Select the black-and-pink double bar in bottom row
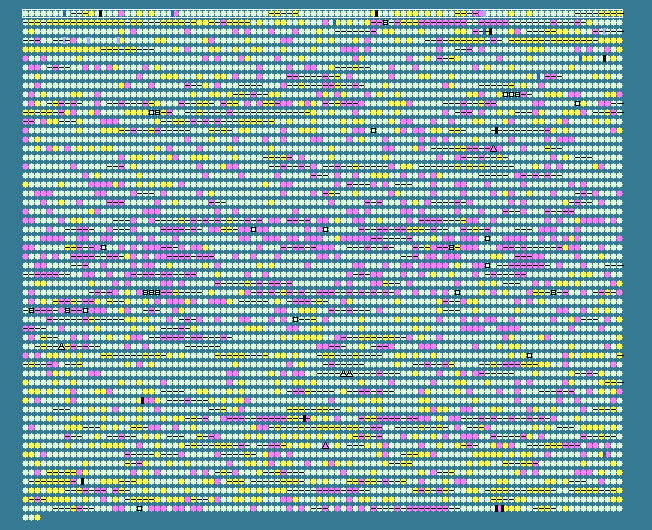Image resolution: width=652 pixels, height=530 pixels. 499,508
